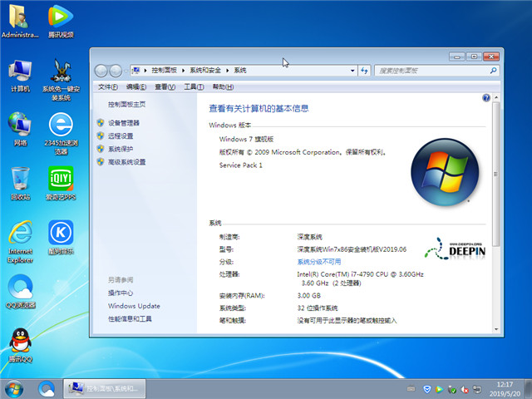Click the Show Desktop strip at taskbar end
The width and height of the screenshot is (532, 399).
528,389
